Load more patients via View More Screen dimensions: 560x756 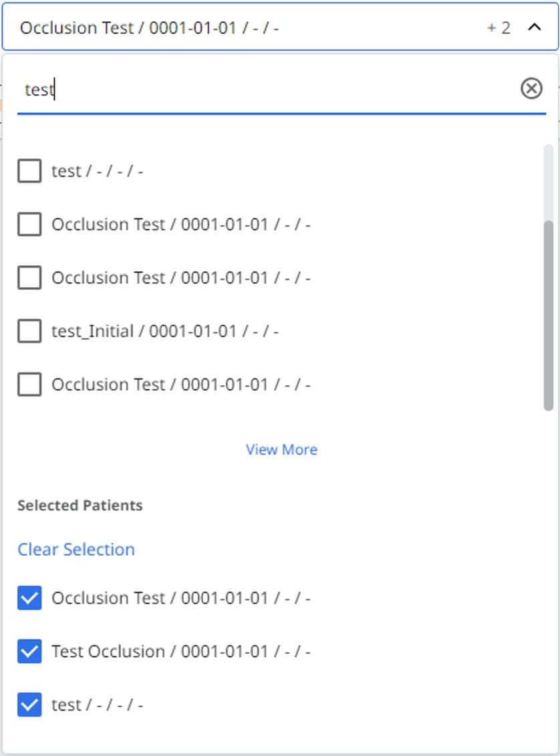point(282,449)
